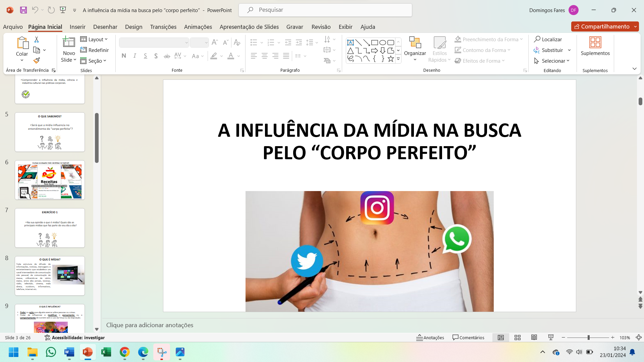
Task: Cut the selection with the scissors icon
Action: tap(37, 40)
